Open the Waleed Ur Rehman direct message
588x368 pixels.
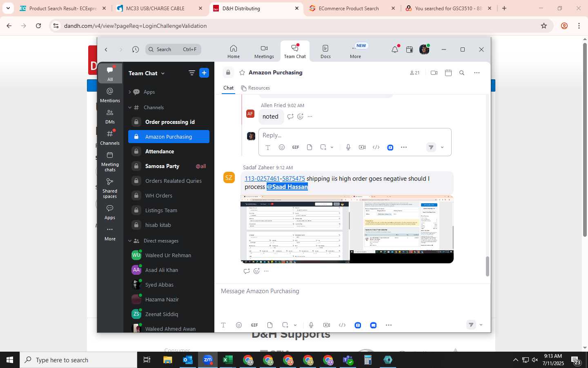coord(169,255)
